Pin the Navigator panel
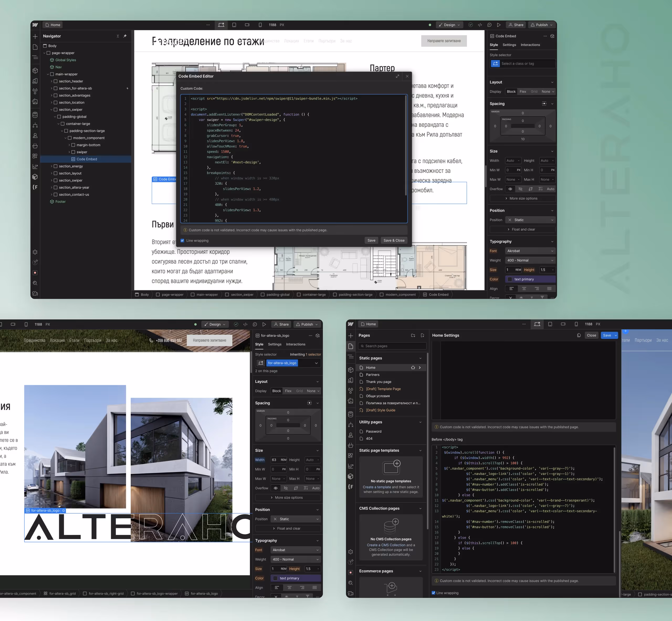Image resolution: width=672 pixels, height=621 pixels. 125,36
